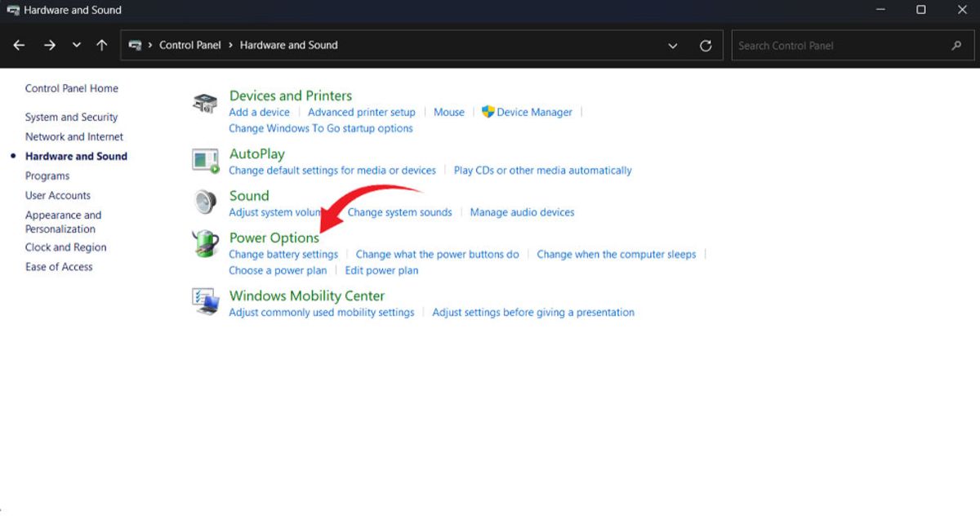The image size is (980, 516).
Task: Click the Power Options battery icon
Action: click(x=205, y=243)
